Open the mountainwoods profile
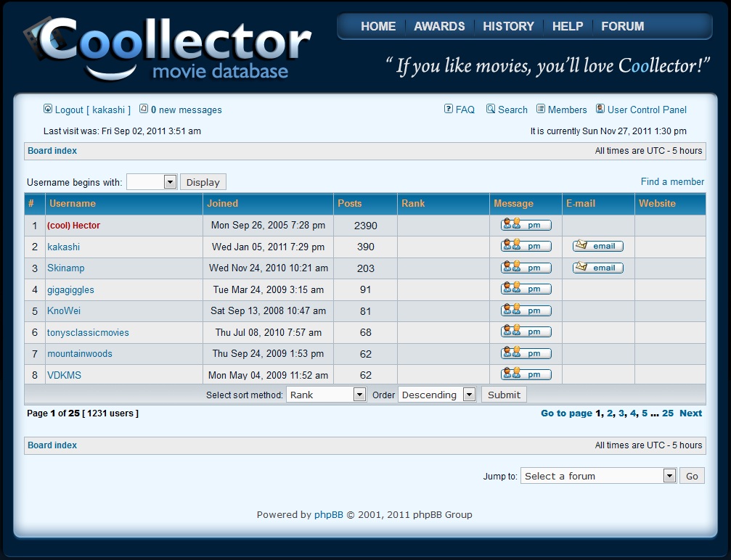Screen dimensions: 731x560 coord(80,353)
